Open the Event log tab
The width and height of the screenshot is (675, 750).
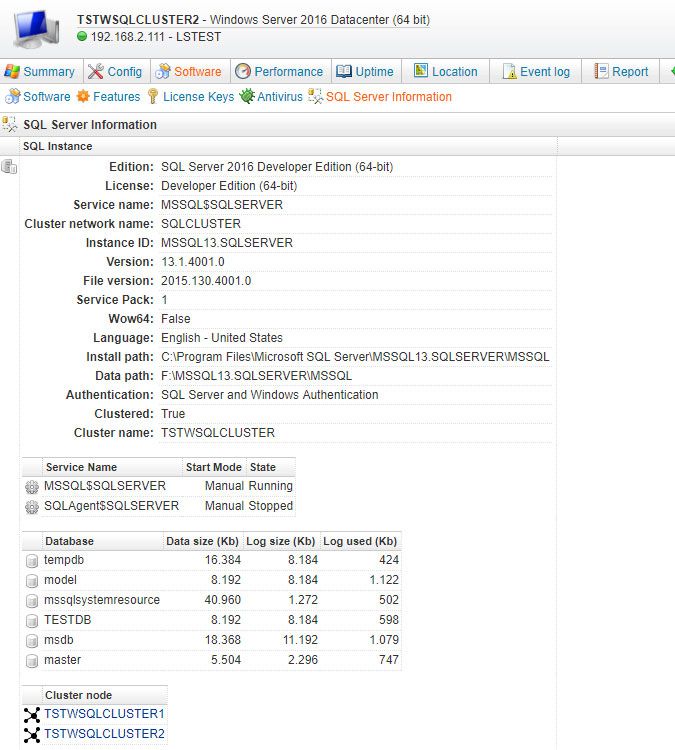pyautogui.click(x=536, y=72)
